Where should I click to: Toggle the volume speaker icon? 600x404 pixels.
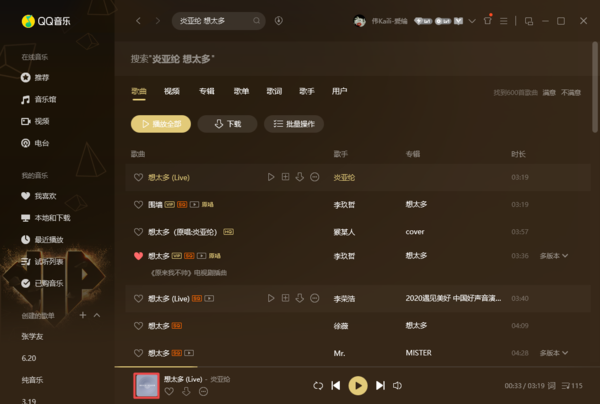[398, 386]
